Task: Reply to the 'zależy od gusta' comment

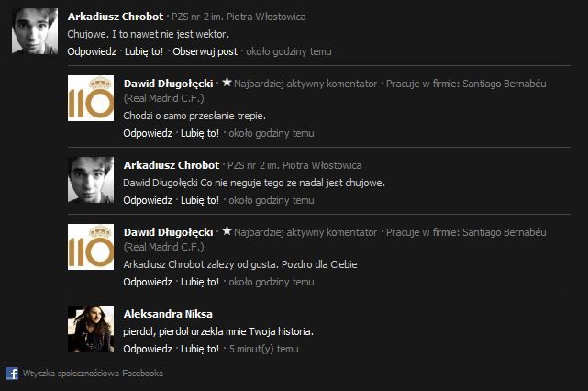Action: point(148,282)
